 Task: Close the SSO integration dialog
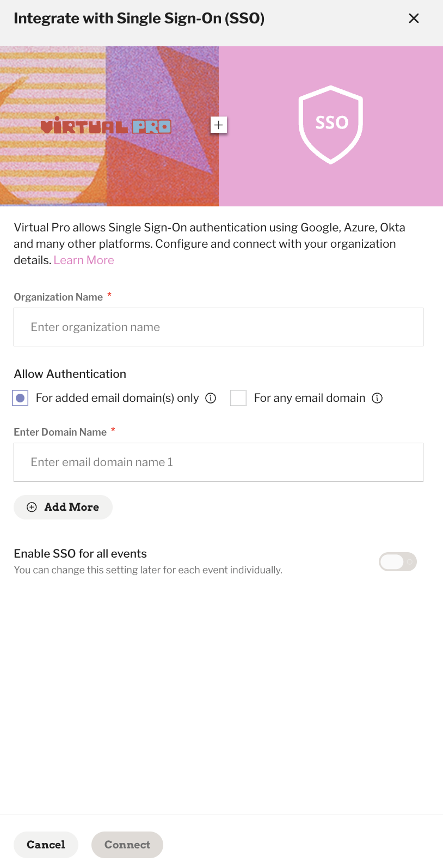tap(414, 19)
